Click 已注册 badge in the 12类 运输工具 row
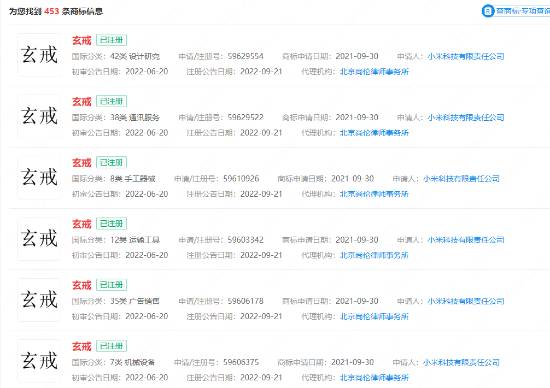This screenshot has height=388, width=550. point(112,224)
